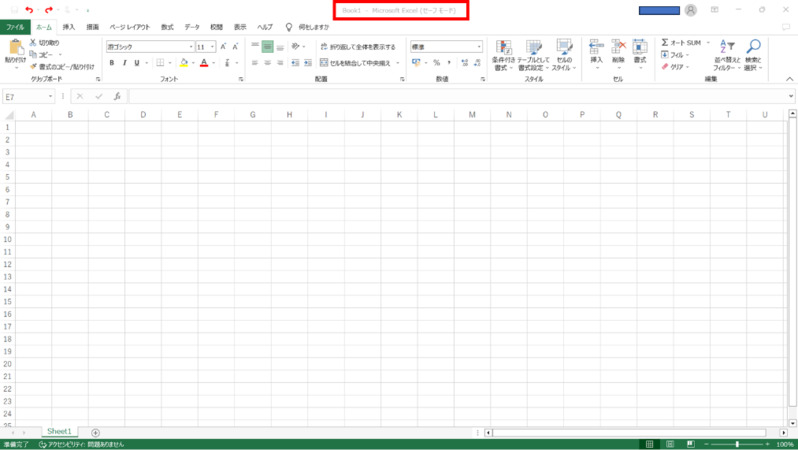Click the fill color yellow paint bucket
The image size is (798, 450).
tap(184, 63)
